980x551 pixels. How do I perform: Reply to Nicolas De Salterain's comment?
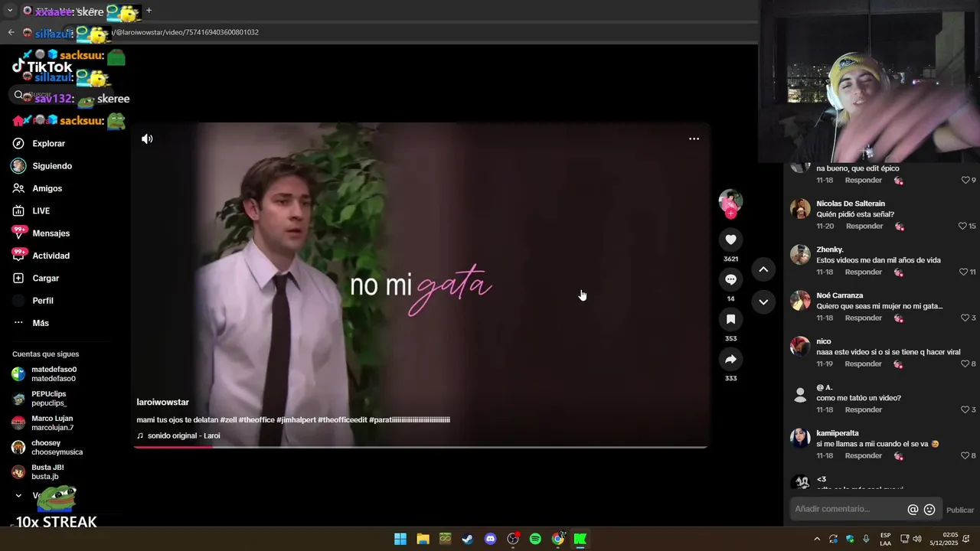(x=864, y=227)
